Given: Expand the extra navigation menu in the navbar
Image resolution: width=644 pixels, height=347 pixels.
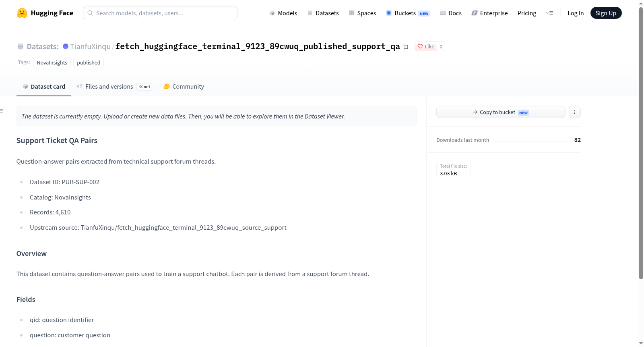Looking at the screenshot, I should pos(549,13).
